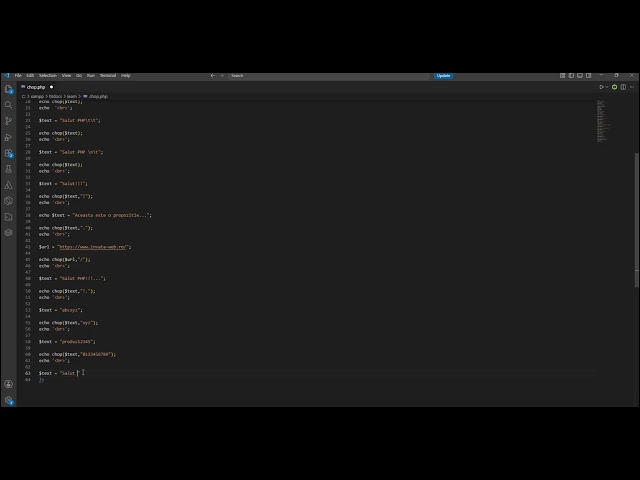Viewport: 640px width, 480px height.
Task: Click the triangle-shaped activity bar icon
Action: pyautogui.click(x=9, y=185)
